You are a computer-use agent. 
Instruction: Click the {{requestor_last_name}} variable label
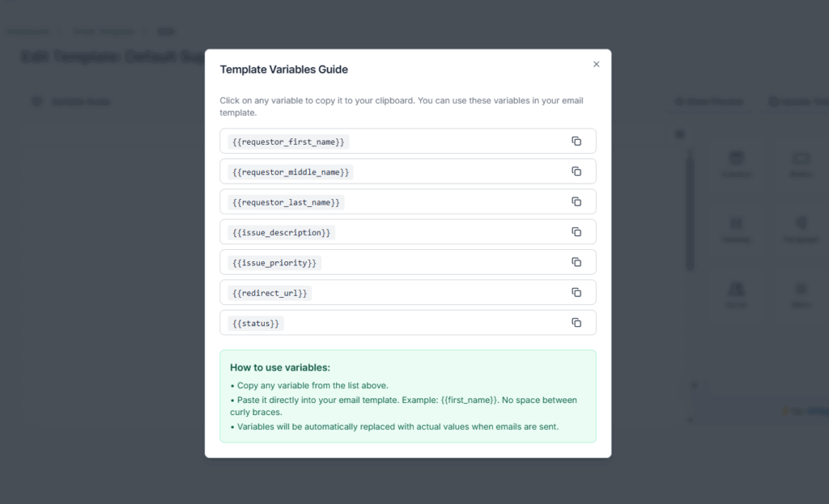287,202
